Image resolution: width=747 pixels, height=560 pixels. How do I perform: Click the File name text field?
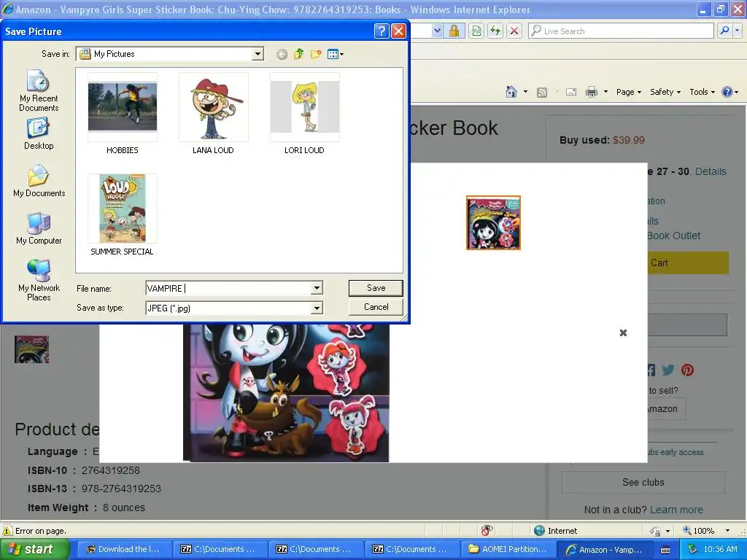point(228,288)
